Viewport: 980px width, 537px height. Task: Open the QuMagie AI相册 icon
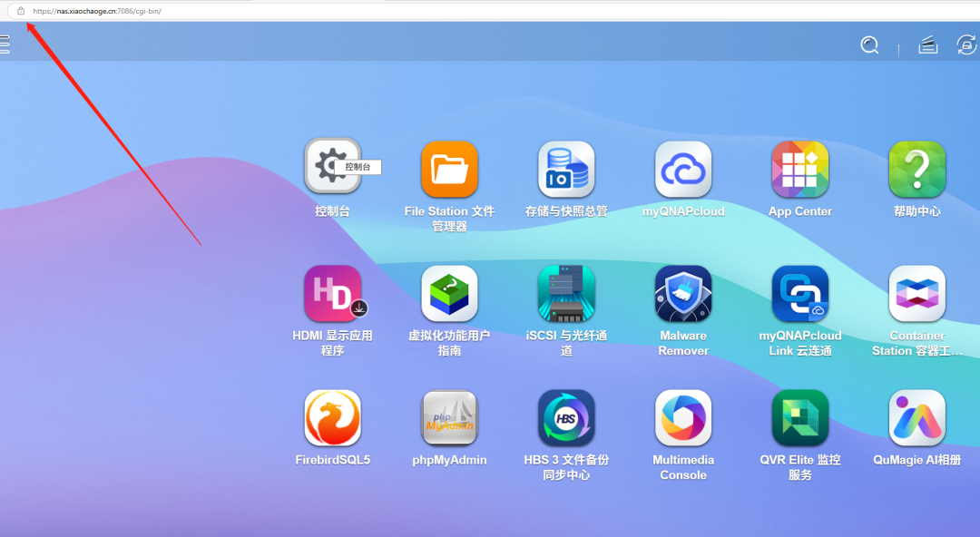pyautogui.click(x=916, y=417)
